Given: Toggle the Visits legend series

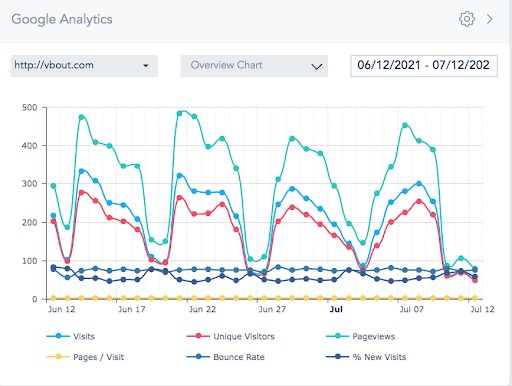Looking at the screenshot, I should tap(71, 336).
